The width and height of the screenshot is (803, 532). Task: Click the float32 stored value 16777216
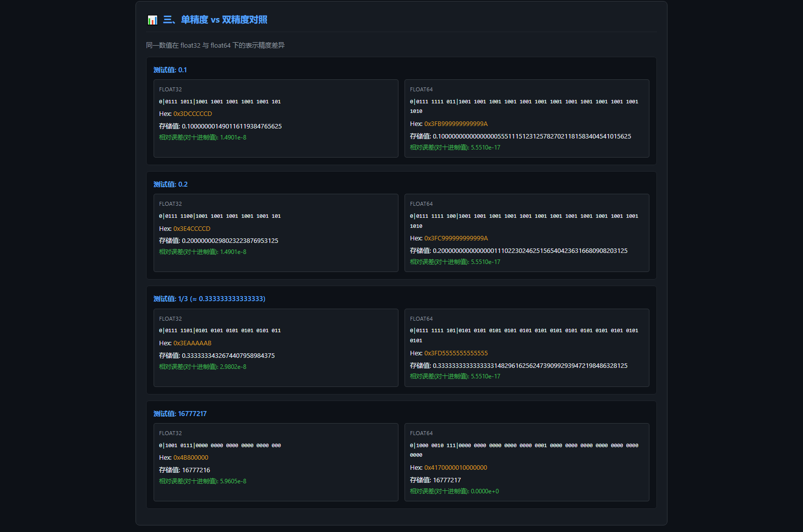196,470
